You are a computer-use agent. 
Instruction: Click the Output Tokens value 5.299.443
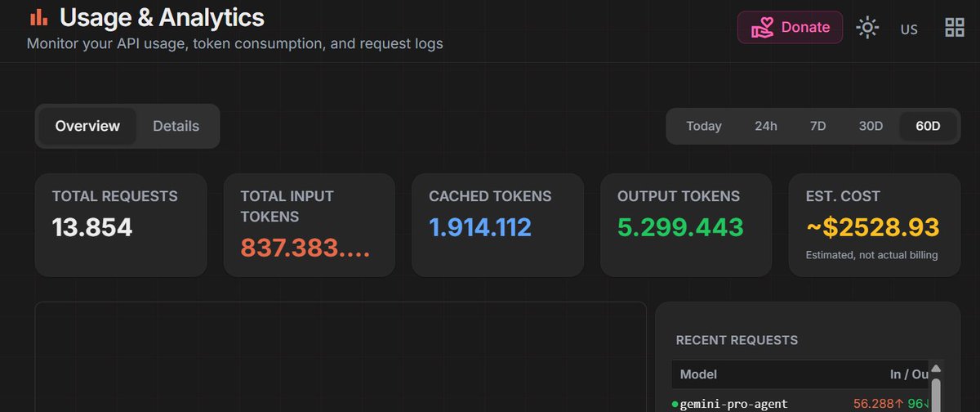pyautogui.click(x=680, y=227)
